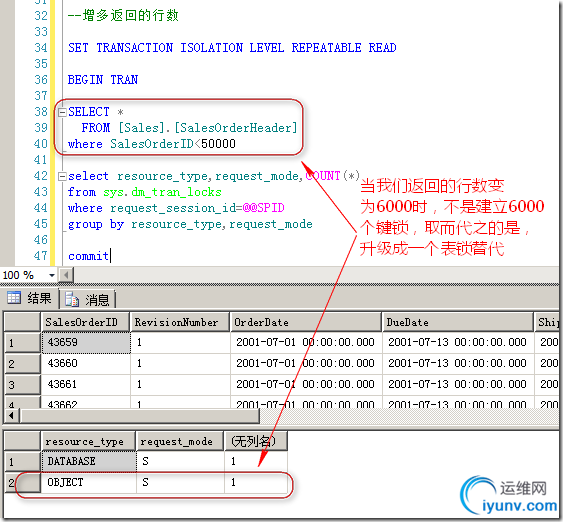Click the where SalesOrderID<50000 line
The height and width of the screenshot is (522, 563).
click(152, 144)
